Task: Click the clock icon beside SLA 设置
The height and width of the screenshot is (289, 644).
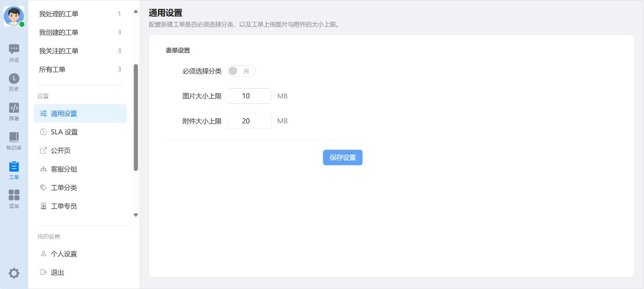Action: point(43,132)
